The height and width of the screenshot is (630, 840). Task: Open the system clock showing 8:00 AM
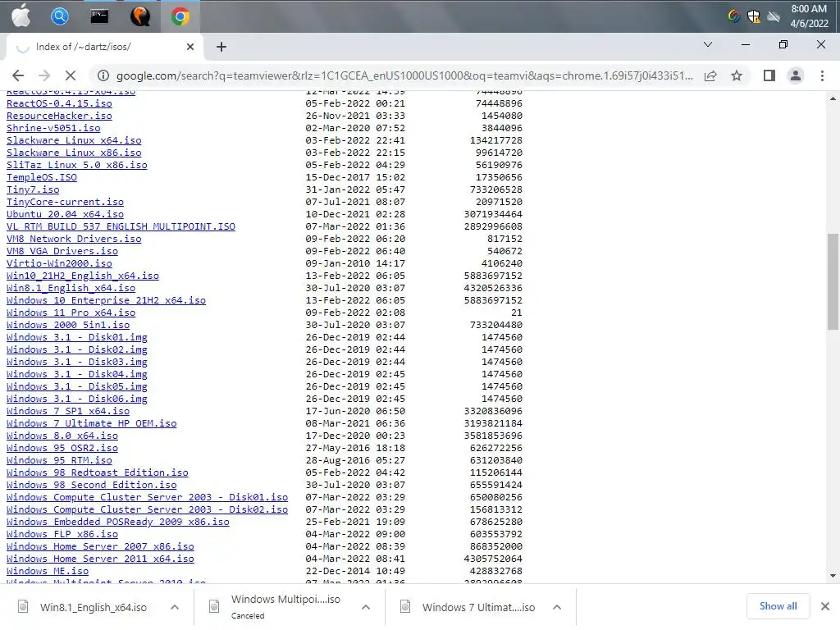pos(809,16)
